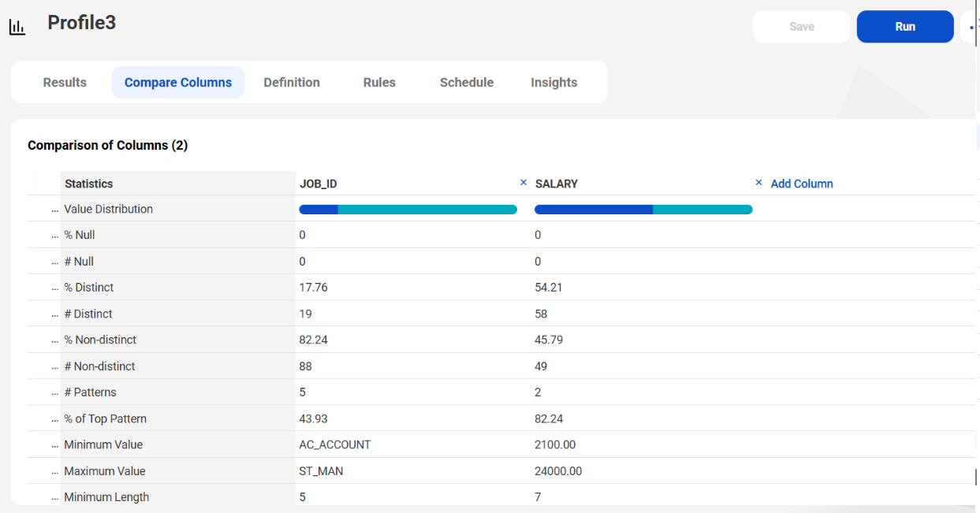Click SALARY # Non-distinct value 49
Image resolution: width=980 pixels, height=513 pixels.
pos(541,366)
